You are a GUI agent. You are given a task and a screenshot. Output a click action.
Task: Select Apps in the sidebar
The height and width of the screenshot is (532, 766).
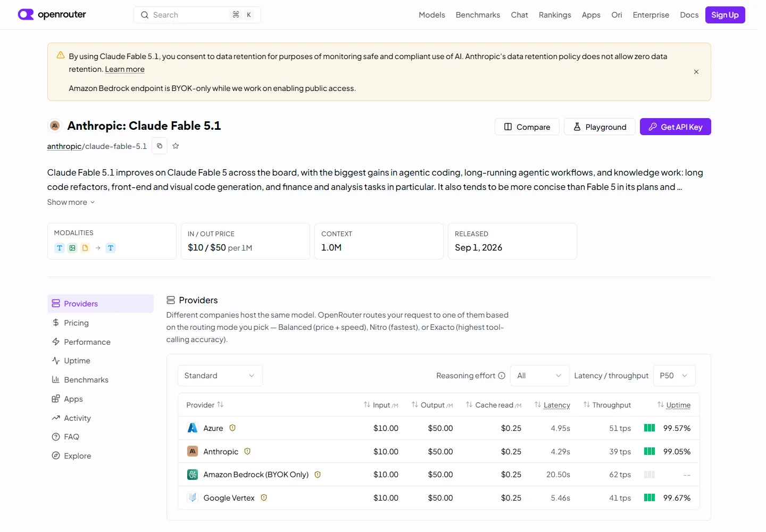(100, 399)
